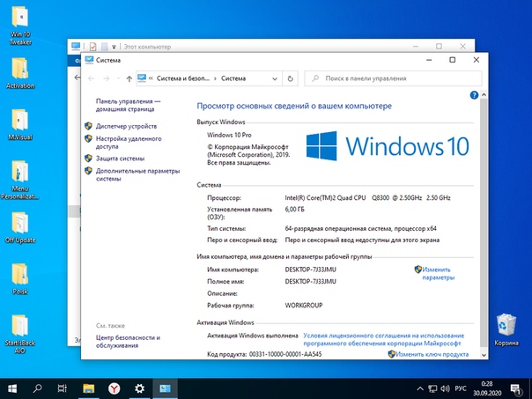Click the taskbar search magnifier
This screenshot has width=532, height=399.
click(37, 388)
